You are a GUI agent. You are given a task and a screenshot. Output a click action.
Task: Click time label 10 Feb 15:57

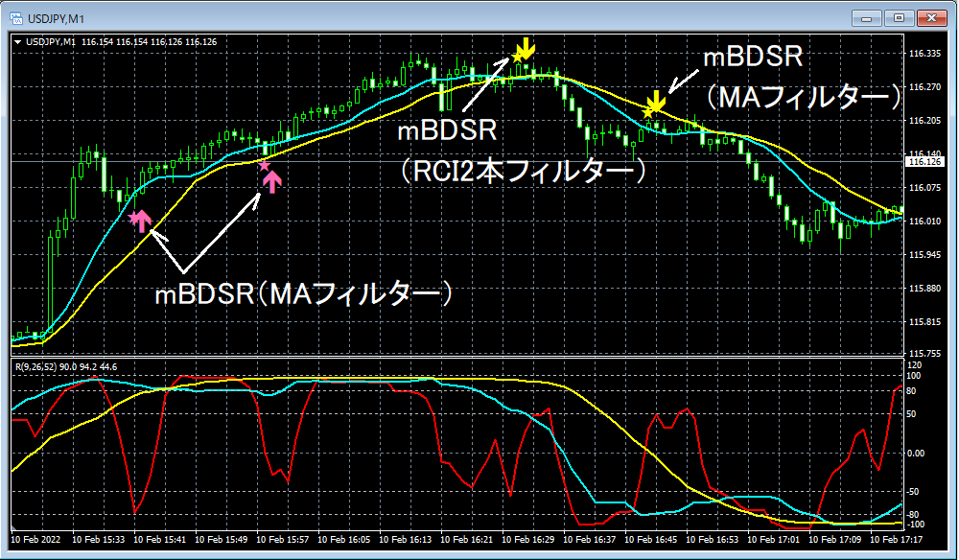pos(283,540)
